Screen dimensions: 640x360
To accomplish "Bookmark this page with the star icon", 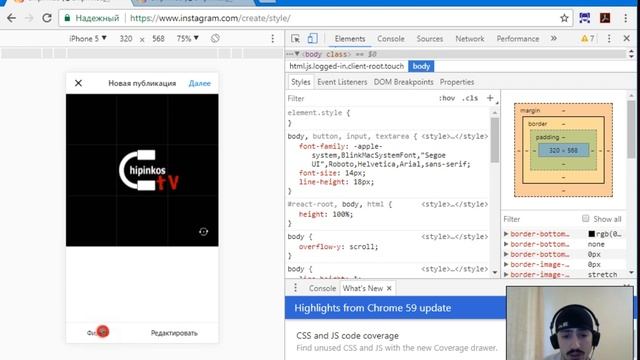I will coord(564,18).
